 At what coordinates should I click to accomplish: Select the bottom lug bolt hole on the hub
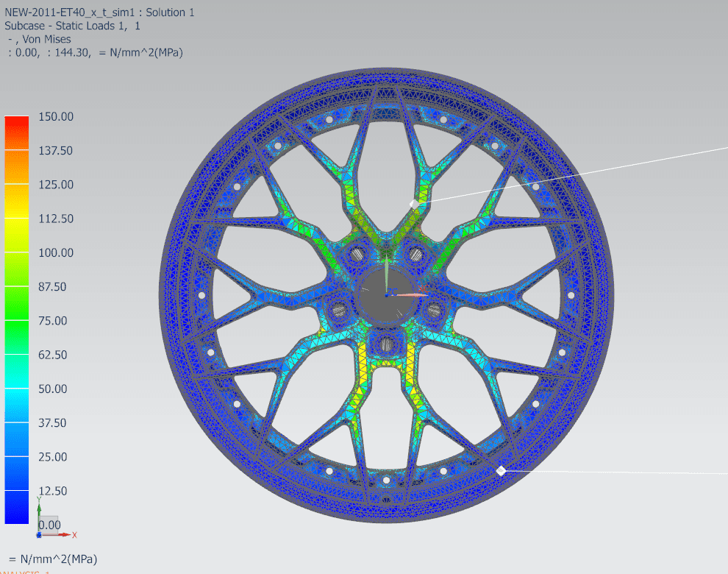point(385,343)
